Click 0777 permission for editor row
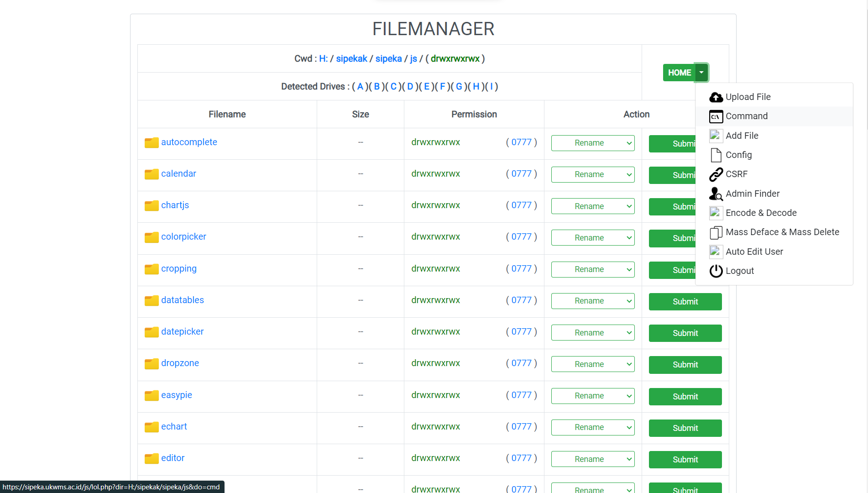This screenshot has height=493, width=868. click(521, 458)
